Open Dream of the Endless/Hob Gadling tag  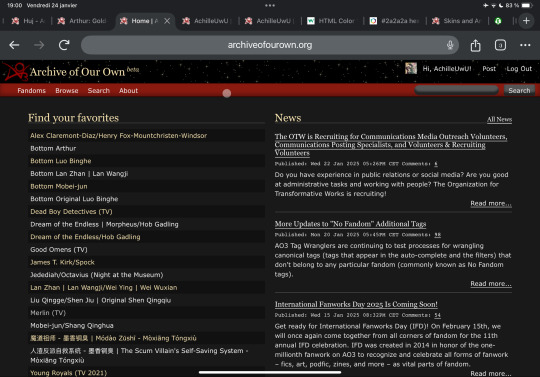click(85, 237)
